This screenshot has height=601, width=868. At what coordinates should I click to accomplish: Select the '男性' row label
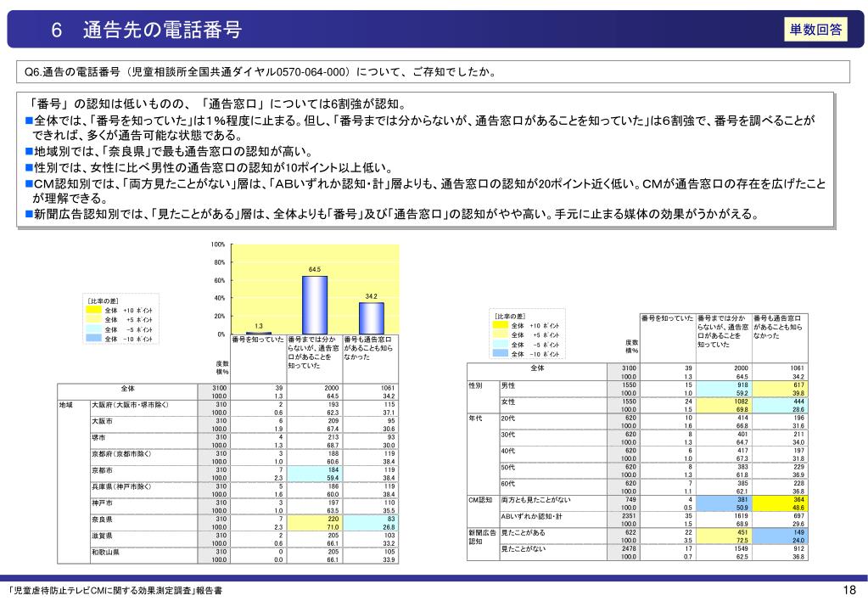(507, 385)
